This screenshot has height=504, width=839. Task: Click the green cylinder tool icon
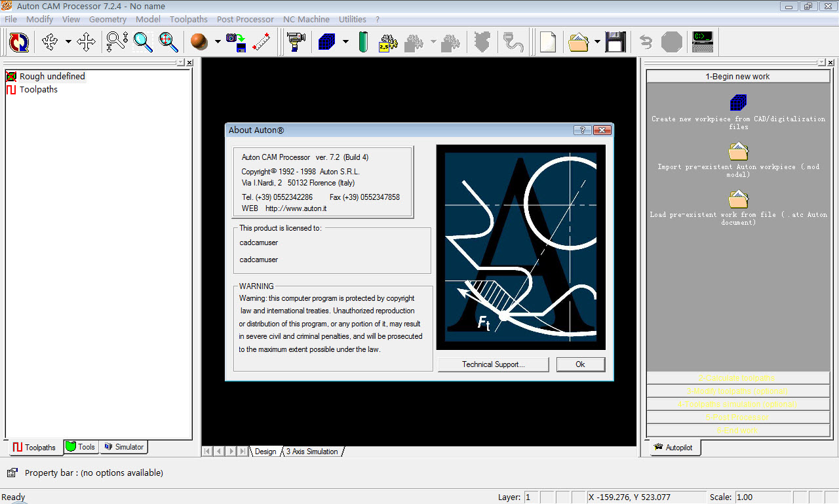363,43
